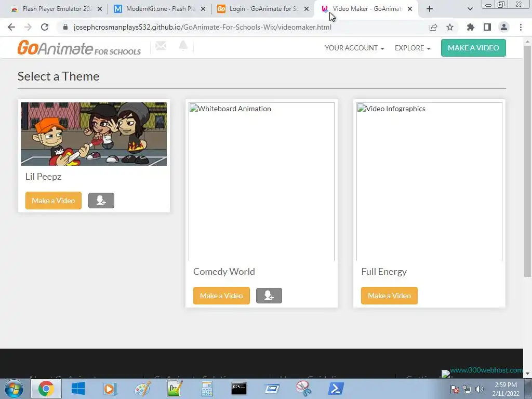Open the Windows logo taskbar app
Image resolution: width=532 pixels, height=399 pixels.
coord(78,389)
